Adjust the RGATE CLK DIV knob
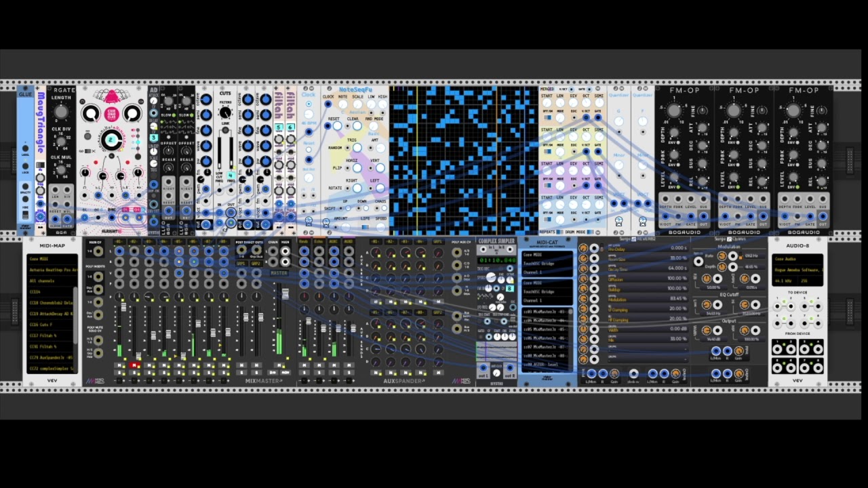The image size is (868, 488). click(x=61, y=140)
